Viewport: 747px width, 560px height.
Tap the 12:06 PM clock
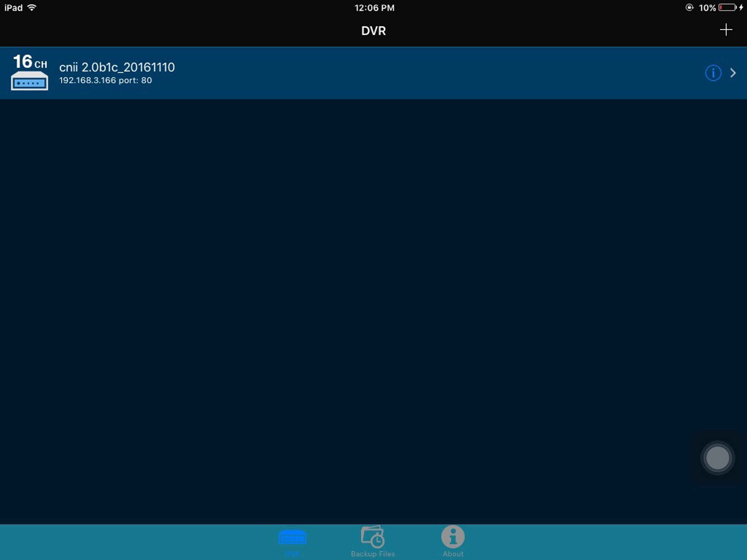click(x=374, y=8)
